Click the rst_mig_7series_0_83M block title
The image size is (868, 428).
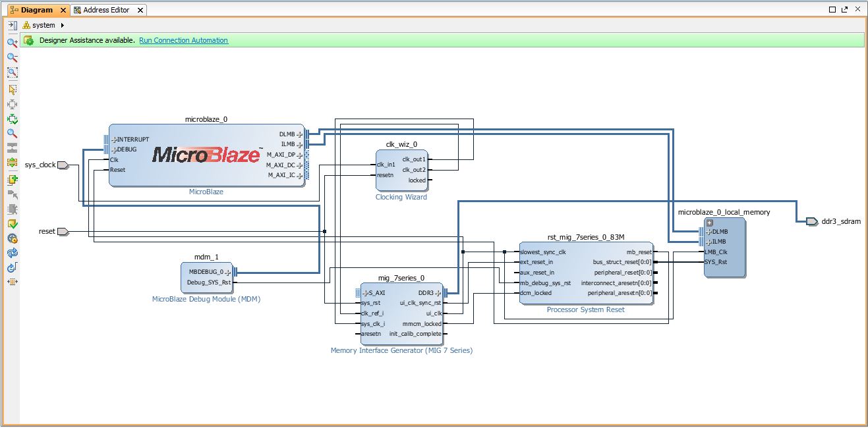pyautogui.click(x=586, y=236)
